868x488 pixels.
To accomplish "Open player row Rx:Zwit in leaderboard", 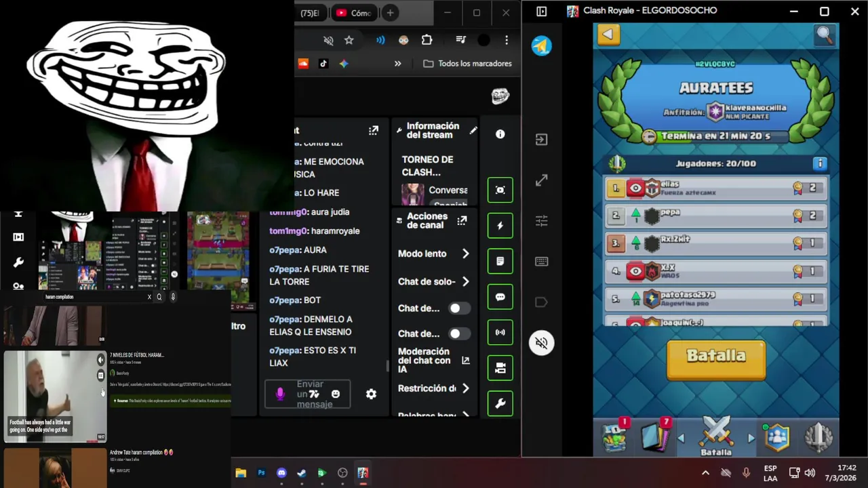I will (716, 243).
